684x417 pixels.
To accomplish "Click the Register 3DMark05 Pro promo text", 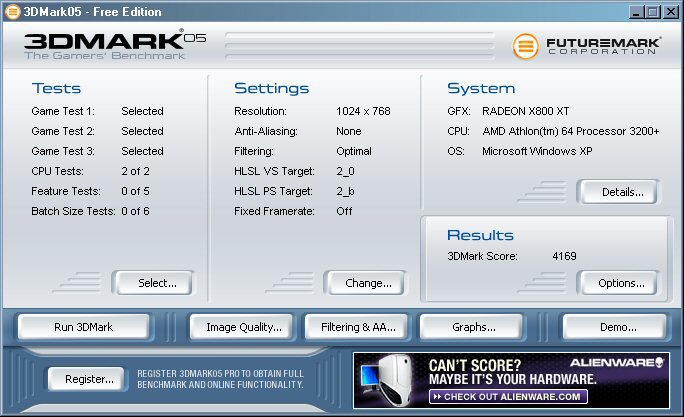I will (x=220, y=379).
